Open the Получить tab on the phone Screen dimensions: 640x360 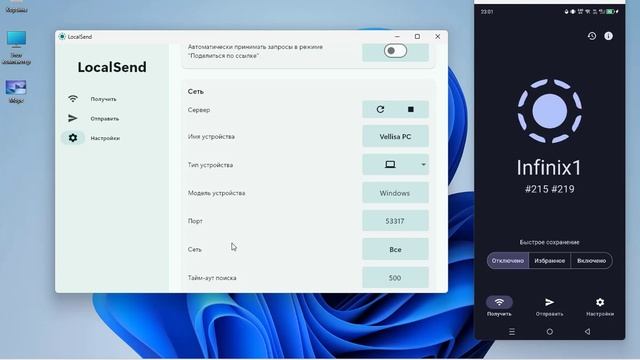point(499,307)
